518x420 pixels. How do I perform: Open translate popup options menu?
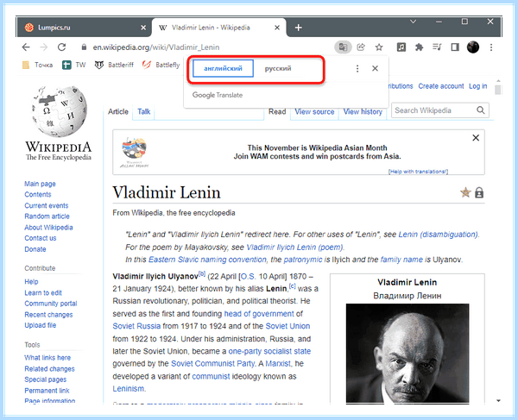[357, 68]
